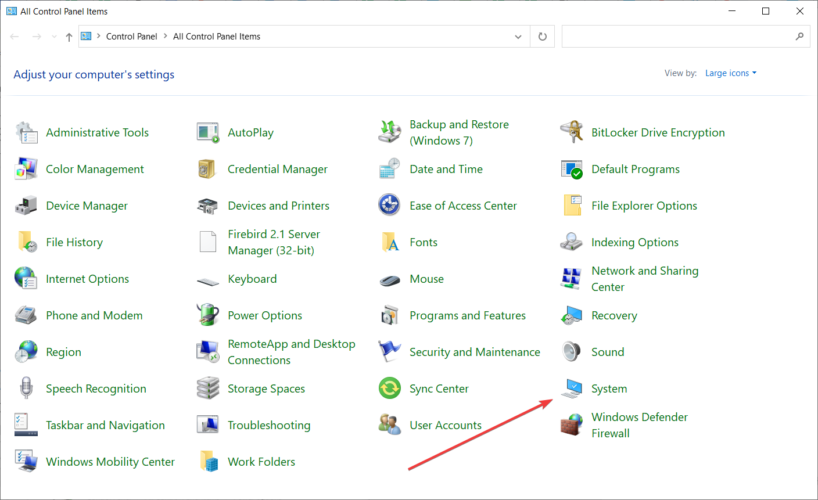Select All Control Panel Items breadcrumb
The image size is (818, 500).
coord(216,37)
